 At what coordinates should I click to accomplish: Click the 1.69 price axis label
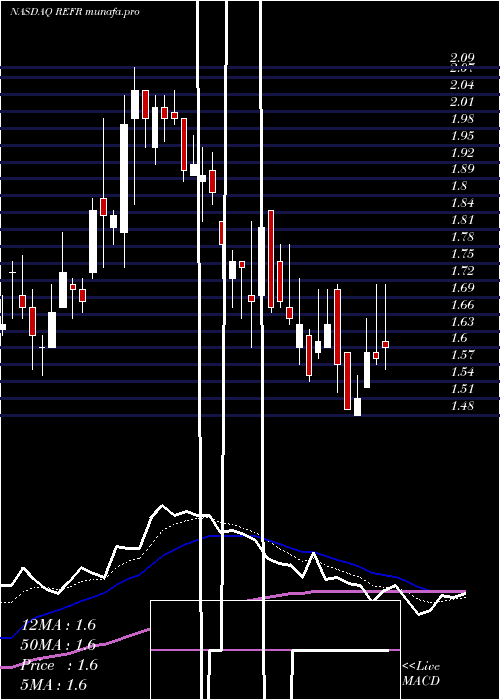[x=462, y=288]
